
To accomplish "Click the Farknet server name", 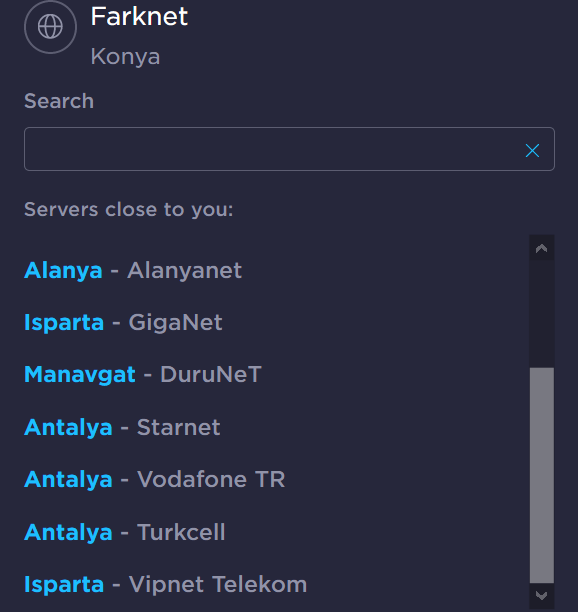I will [x=139, y=16].
